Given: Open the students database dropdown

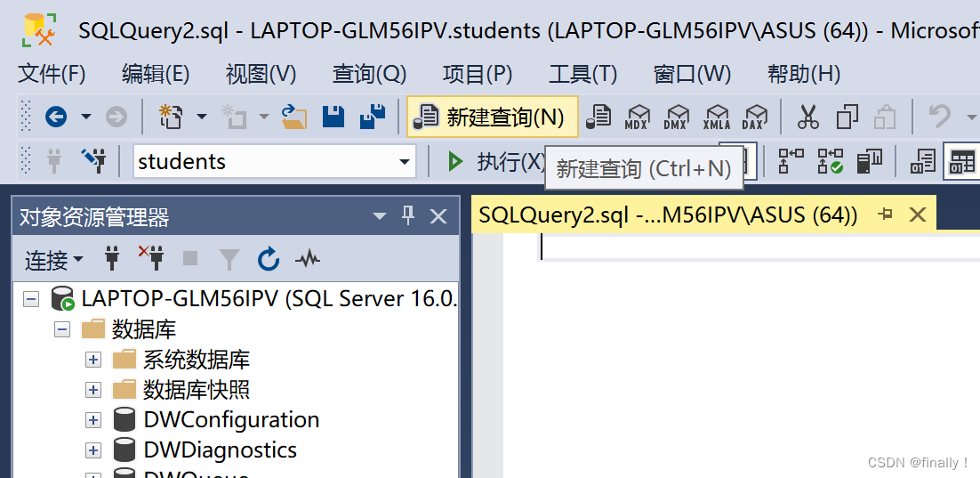Looking at the screenshot, I should click(405, 162).
